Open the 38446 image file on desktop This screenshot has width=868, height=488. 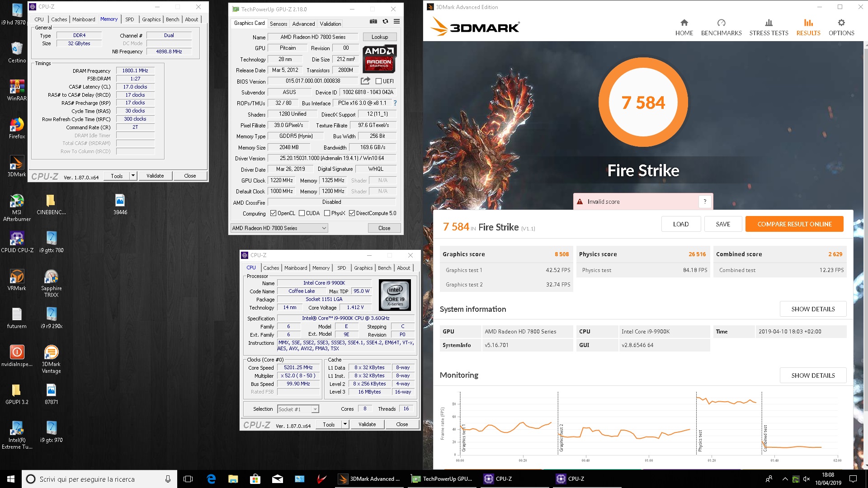click(x=120, y=204)
